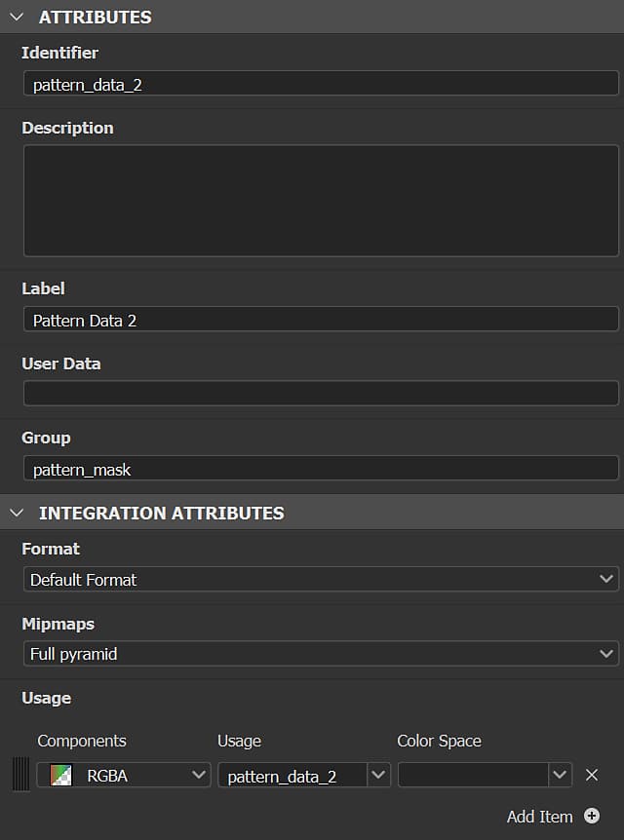624x840 pixels.
Task: Expand the Usage dropdown arrow
Action: (378, 776)
